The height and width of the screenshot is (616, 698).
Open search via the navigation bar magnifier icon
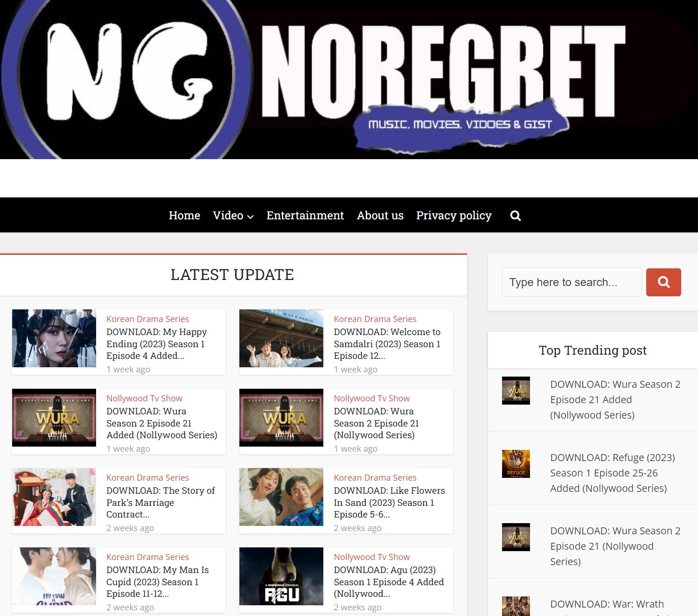(x=516, y=216)
